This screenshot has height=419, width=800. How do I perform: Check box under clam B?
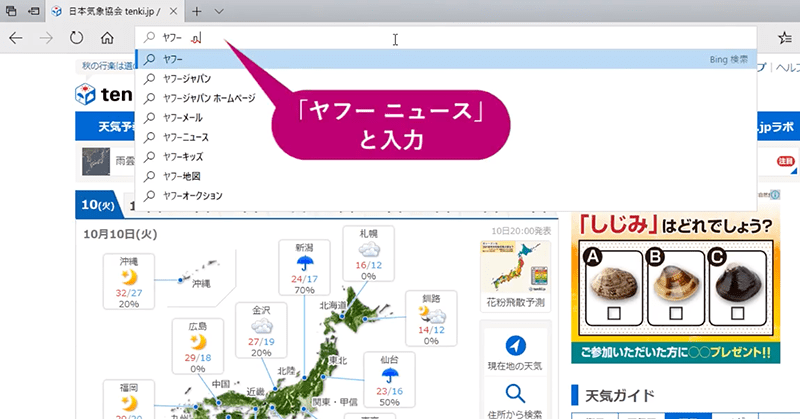[x=676, y=313]
